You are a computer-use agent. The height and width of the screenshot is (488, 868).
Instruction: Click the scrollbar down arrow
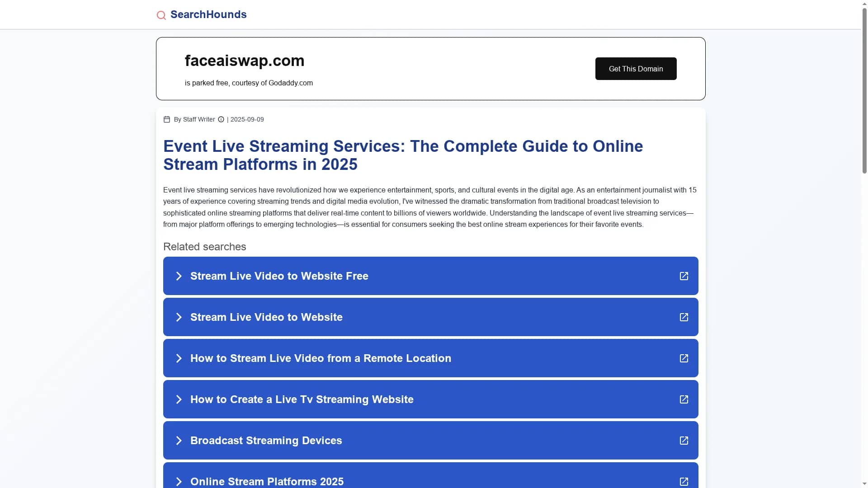[x=864, y=484]
